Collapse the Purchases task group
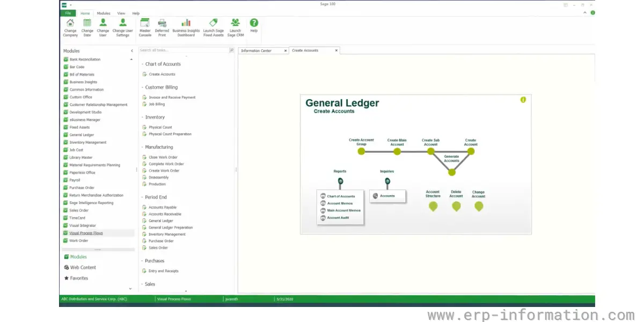This screenshot has height=322, width=644. click(x=143, y=261)
